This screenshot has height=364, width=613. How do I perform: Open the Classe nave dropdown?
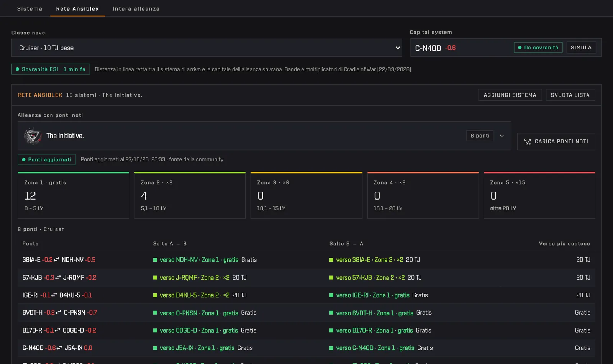click(x=207, y=48)
